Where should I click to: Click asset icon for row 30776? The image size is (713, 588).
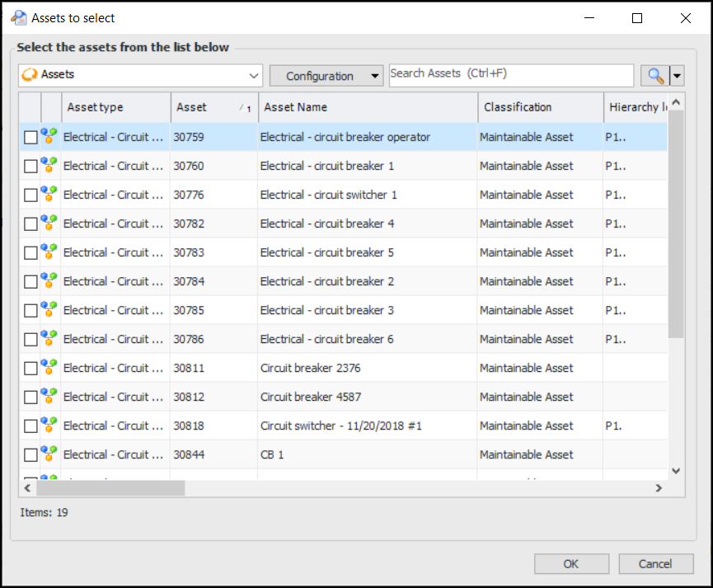(49, 195)
